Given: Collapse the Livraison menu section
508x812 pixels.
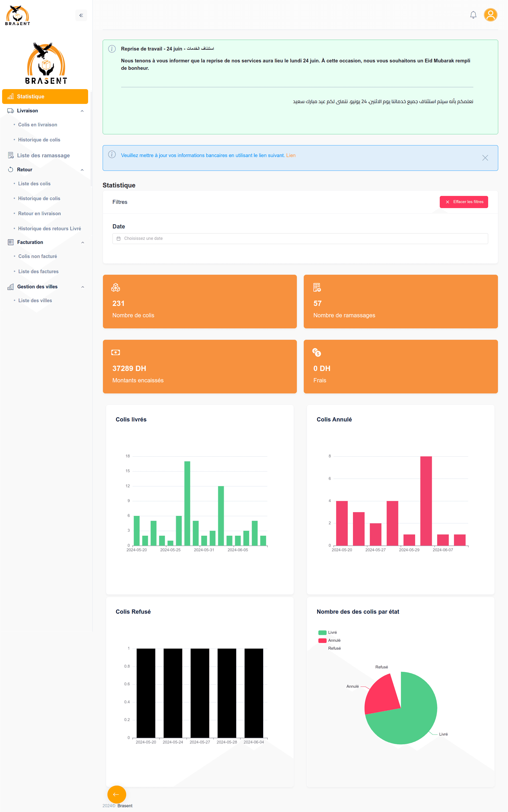Looking at the screenshot, I should pyautogui.click(x=82, y=111).
